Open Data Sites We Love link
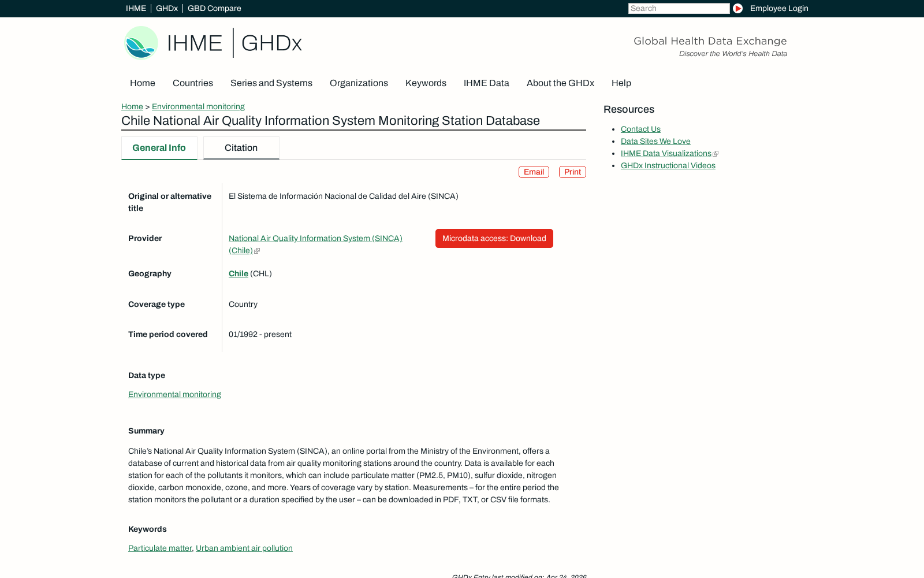The height and width of the screenshot is (578, 924). [x=655, y=142]
